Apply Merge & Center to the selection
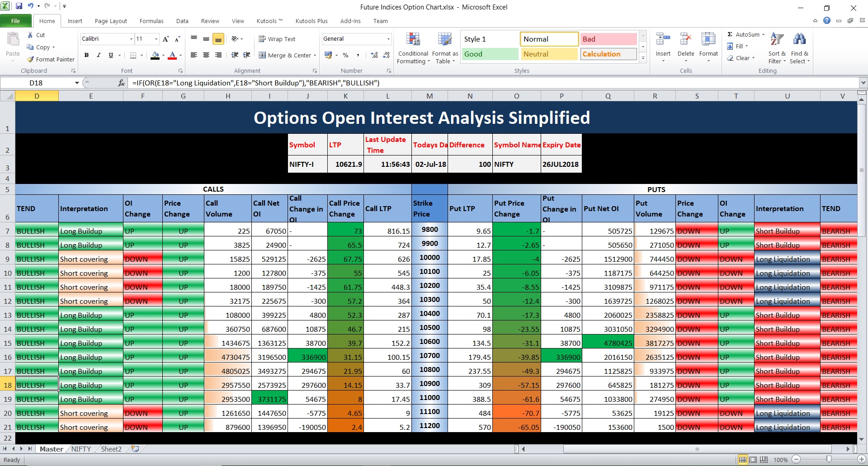This screenshot has width=868, height=466. 284,55
